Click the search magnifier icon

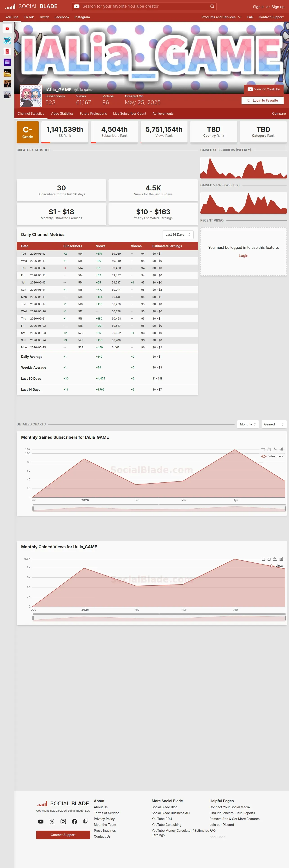click(x=212, y=6)
